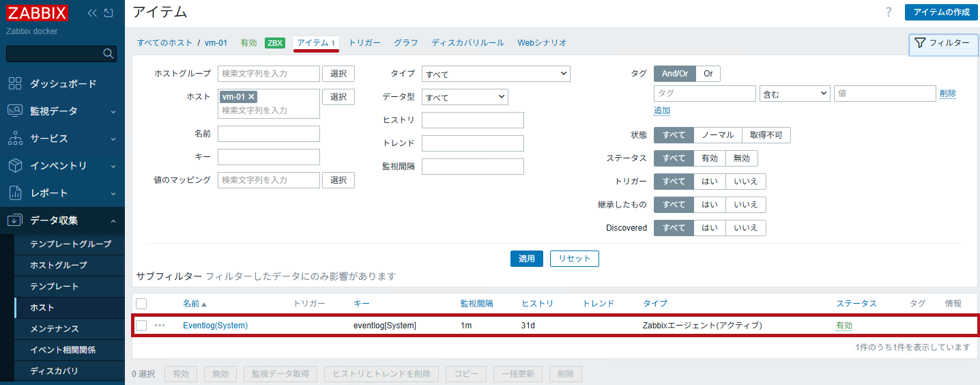Remove vm-01 host tag with X
The height and width of the screenshot is (385, 980).
tap(251, 97)
